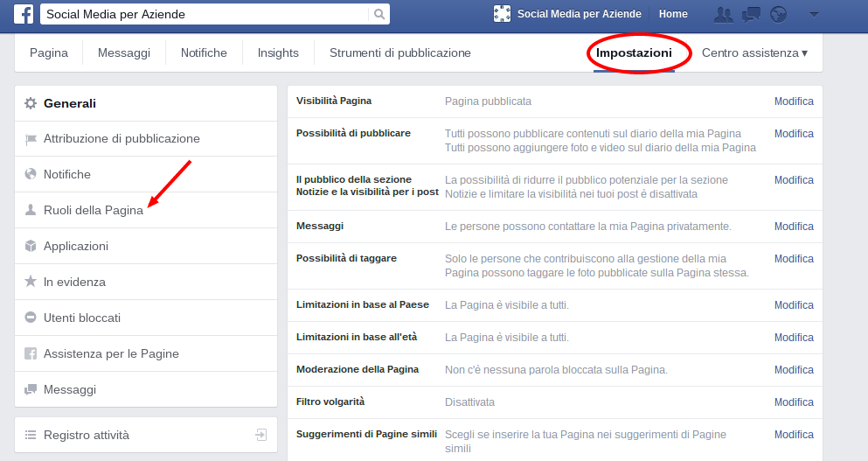Open Attribuzione di pubblicazione settings

click(122, 138)
